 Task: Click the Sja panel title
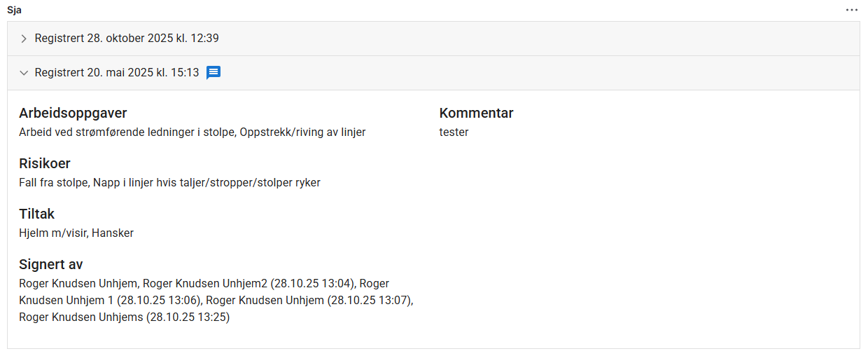14,10
